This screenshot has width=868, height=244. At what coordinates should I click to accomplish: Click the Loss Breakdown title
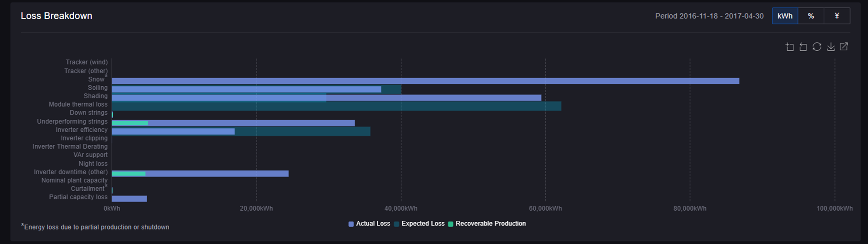point(56,16)
